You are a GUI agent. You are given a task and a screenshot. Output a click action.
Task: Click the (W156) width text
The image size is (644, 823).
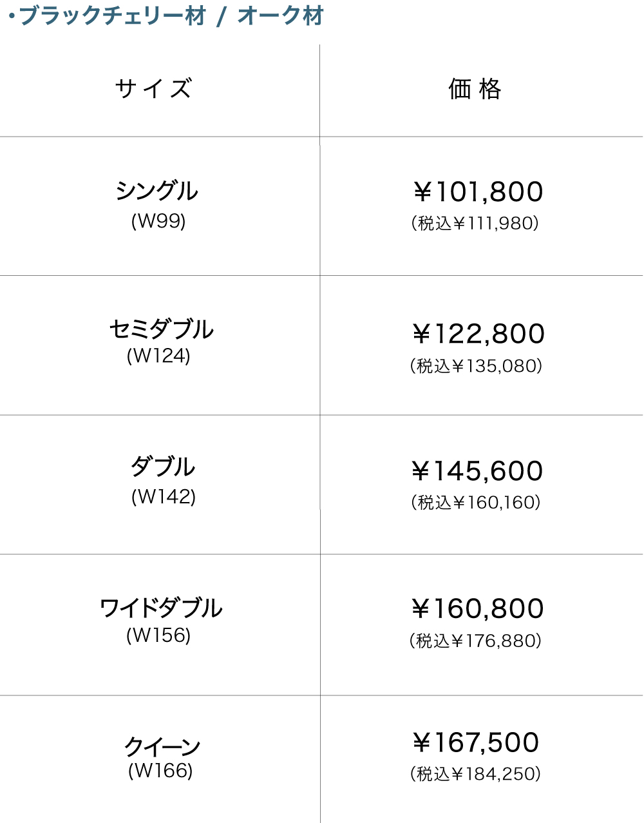158,635
